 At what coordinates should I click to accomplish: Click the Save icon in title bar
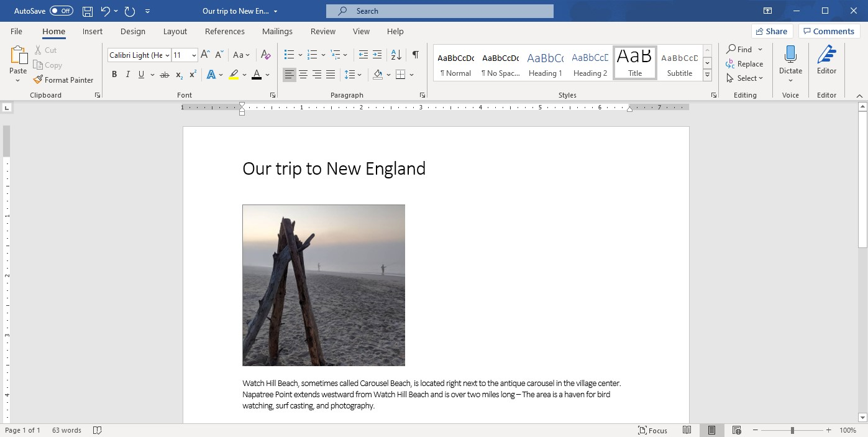coord(88,11)
